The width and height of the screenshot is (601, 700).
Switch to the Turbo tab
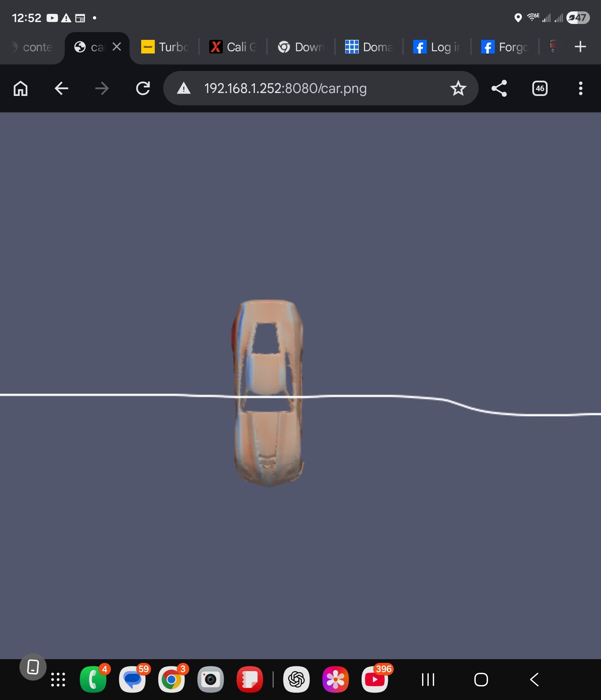[165, 47]
